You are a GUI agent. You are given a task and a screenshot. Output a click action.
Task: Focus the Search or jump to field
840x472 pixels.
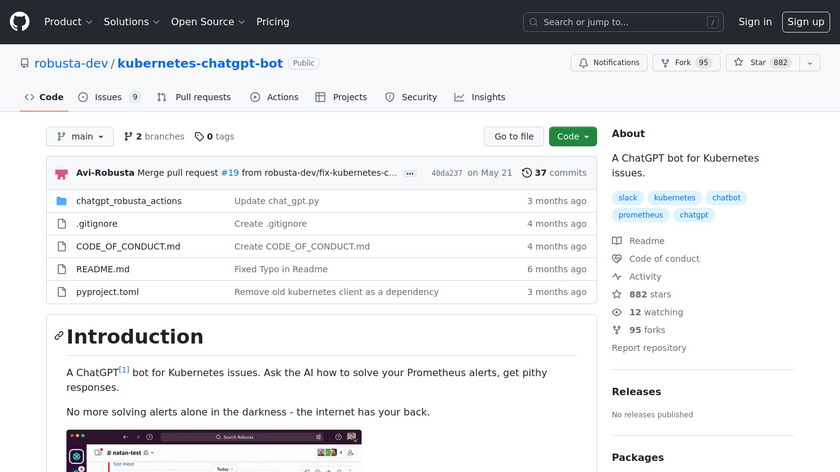pyautogui.click(x=623, y=22)
